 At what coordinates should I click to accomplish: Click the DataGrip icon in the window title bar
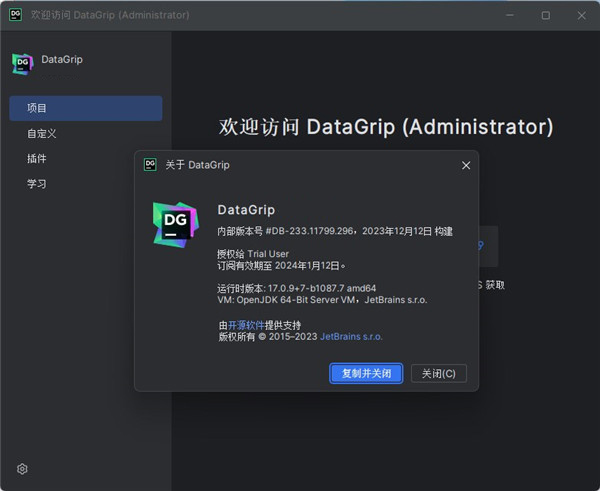[16, 15]
